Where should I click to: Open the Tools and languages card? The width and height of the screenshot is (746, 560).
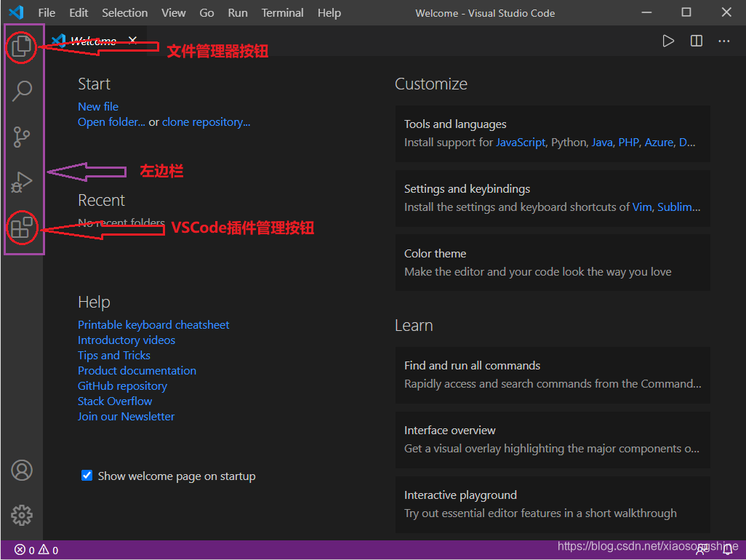coord(553,134)
